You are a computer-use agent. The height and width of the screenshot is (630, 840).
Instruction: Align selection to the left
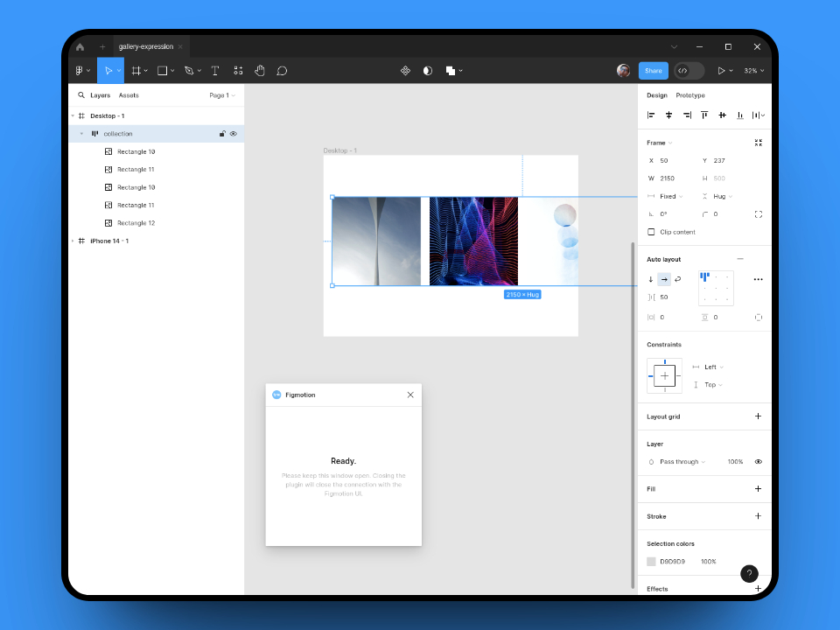point(651,115)
